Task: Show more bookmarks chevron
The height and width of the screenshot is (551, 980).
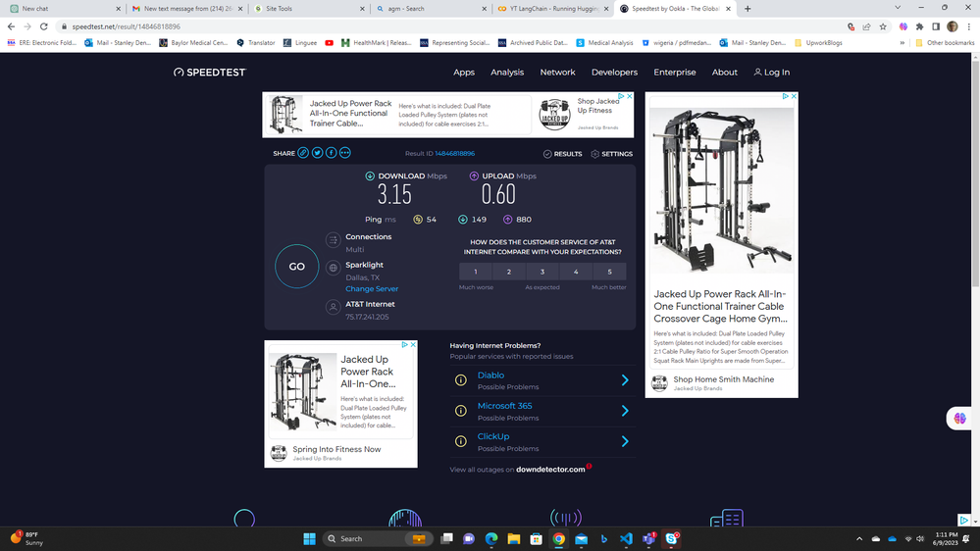Action: click(902, 43)
